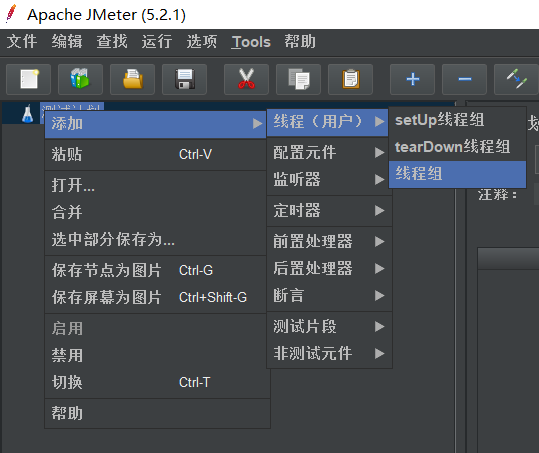
Task: Select setUp线程组 menu entry
Action: 457,120
